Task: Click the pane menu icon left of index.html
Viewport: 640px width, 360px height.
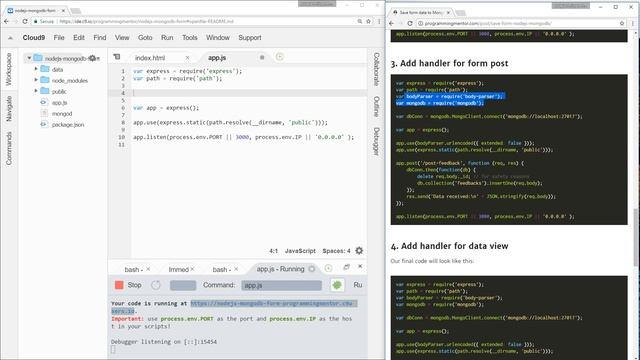Action: pyautogui.click(x=117, y=57)
